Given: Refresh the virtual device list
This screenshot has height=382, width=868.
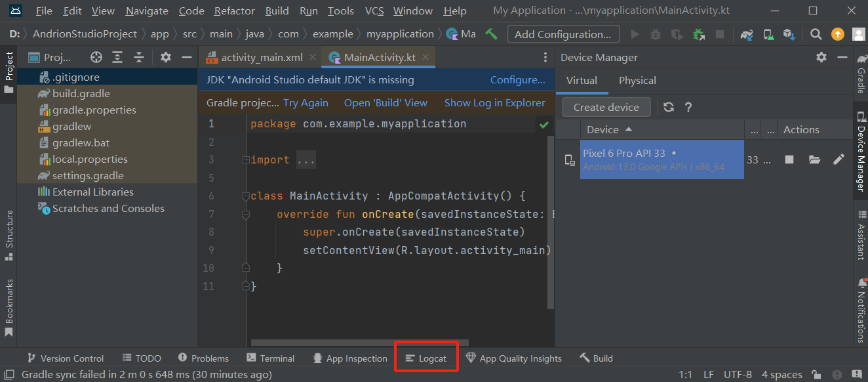Looking at the screenshot, I should tap(668, 106).
